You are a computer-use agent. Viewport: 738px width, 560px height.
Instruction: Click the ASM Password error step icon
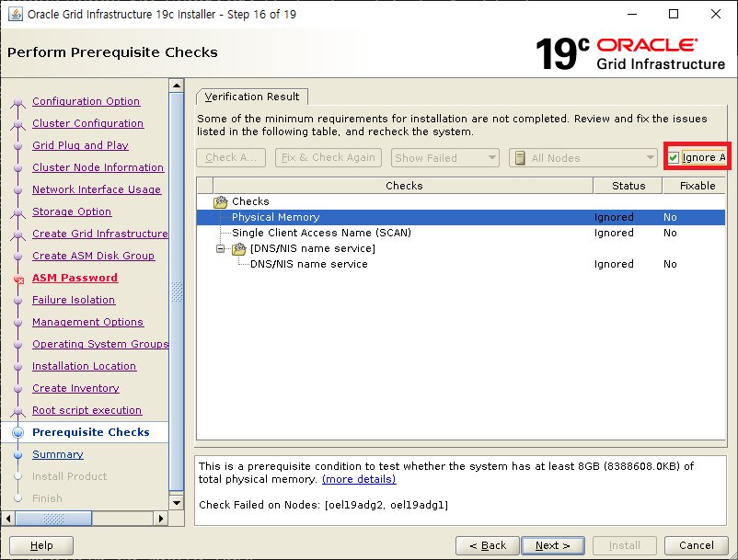click(x=18, y=279)
